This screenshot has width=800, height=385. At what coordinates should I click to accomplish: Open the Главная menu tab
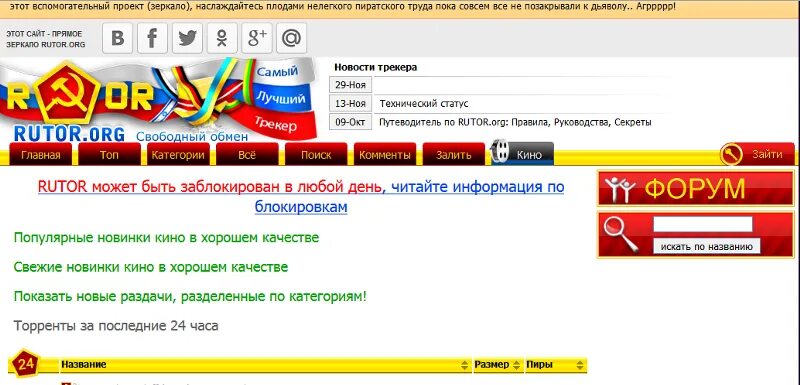(40, 155)
